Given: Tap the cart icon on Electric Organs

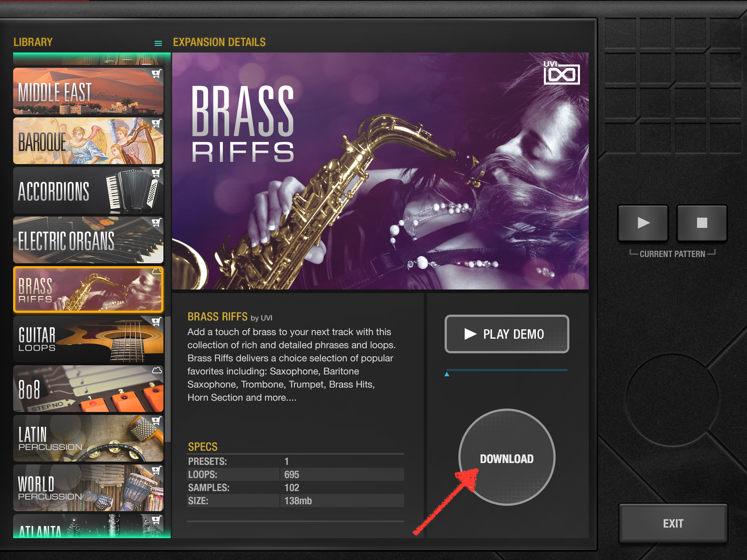Looking at the screenshot, I should [x=156, y=222].
